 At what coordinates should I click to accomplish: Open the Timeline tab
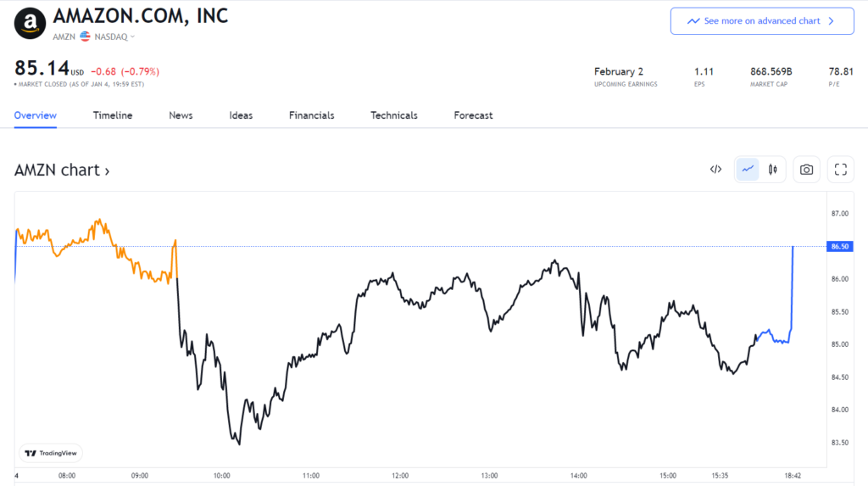(113, 115)
